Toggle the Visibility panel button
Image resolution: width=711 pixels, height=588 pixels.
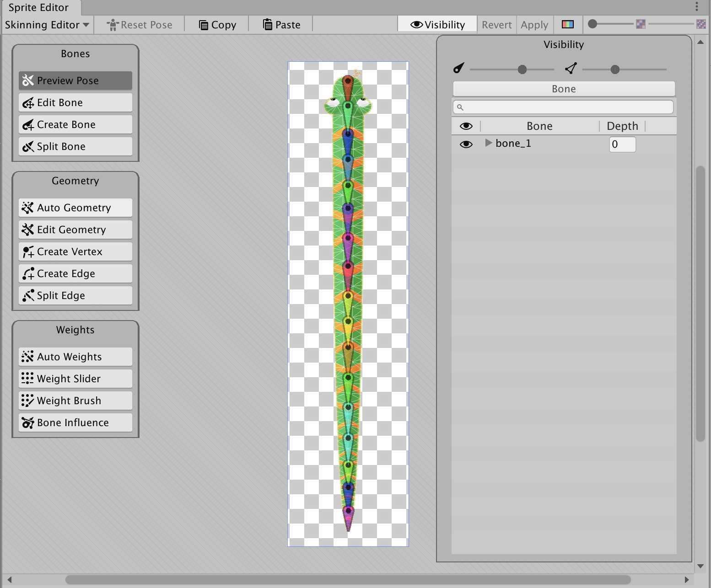[437, 25]
